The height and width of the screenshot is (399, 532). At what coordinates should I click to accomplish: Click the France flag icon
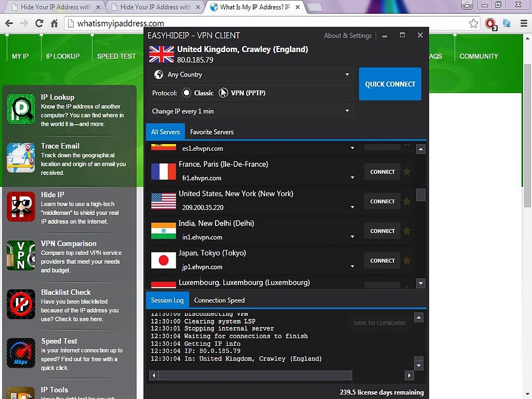(x=163, y=171)
